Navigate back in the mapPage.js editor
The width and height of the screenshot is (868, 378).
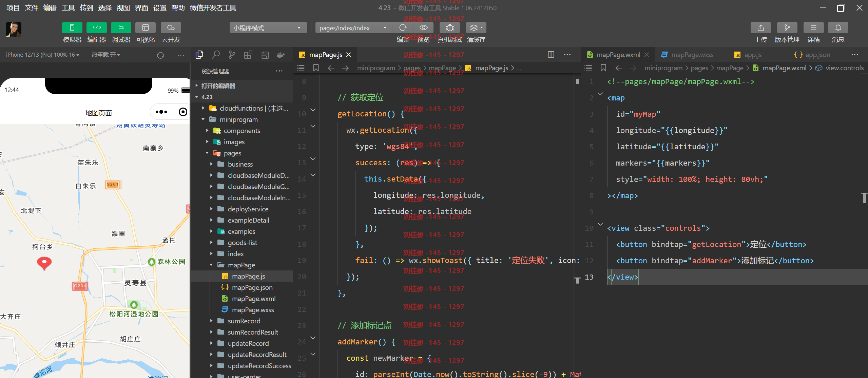(331, 68)
